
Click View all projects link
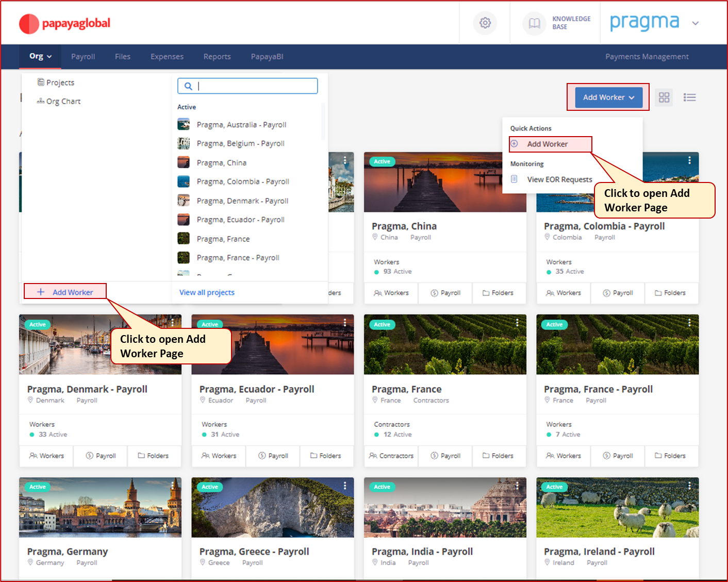click(x=207, y=292)
